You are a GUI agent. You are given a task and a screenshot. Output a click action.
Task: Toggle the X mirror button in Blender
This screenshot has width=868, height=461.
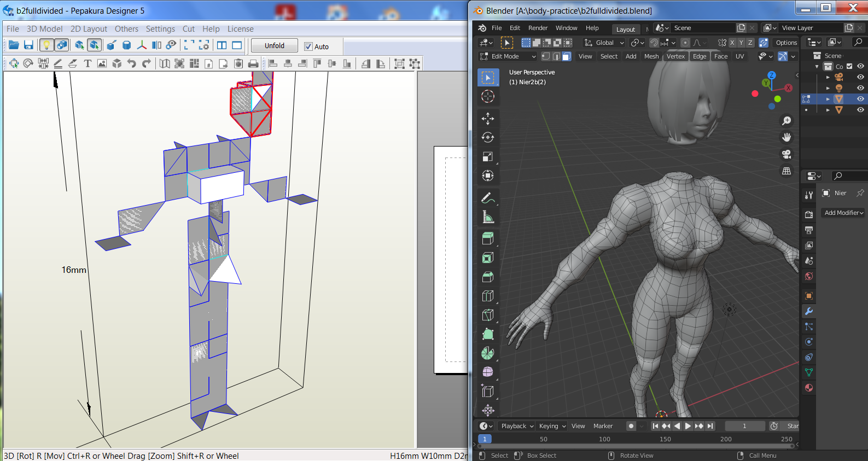[732, 43]
